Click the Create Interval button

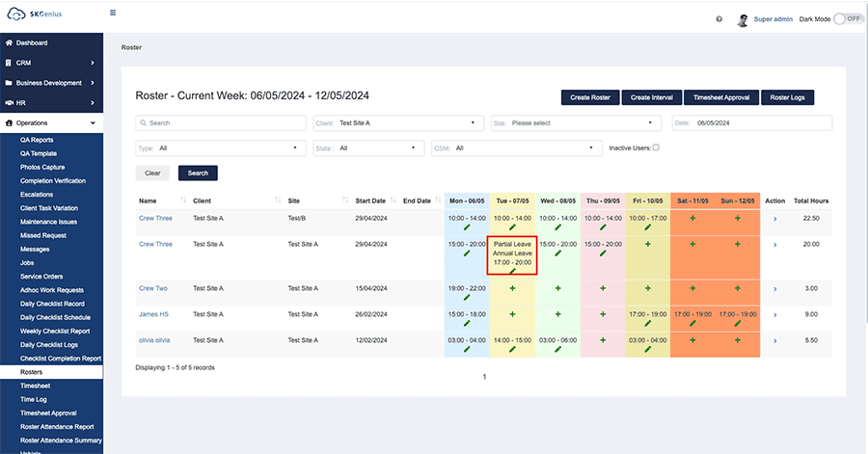652,97
